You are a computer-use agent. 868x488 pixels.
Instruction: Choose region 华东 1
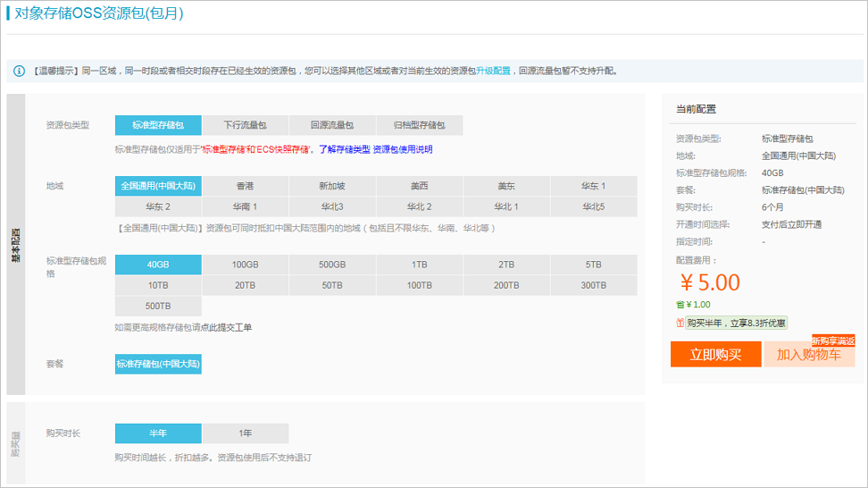(594, 186)
